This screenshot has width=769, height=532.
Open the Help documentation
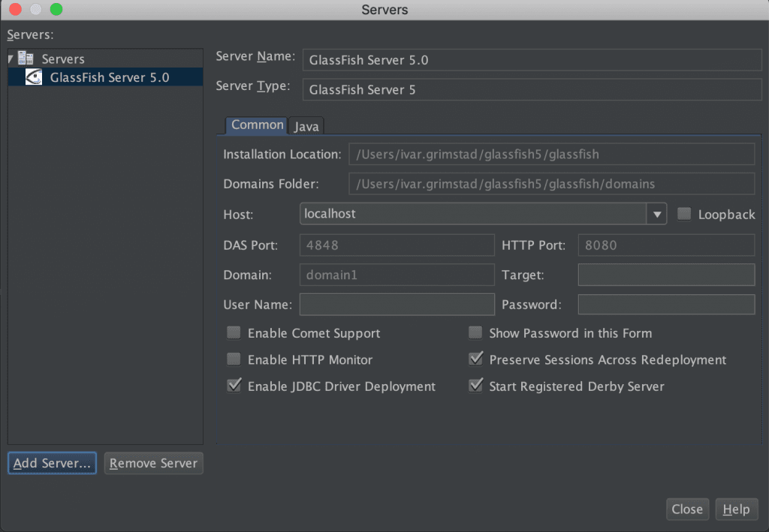[736, 509]
